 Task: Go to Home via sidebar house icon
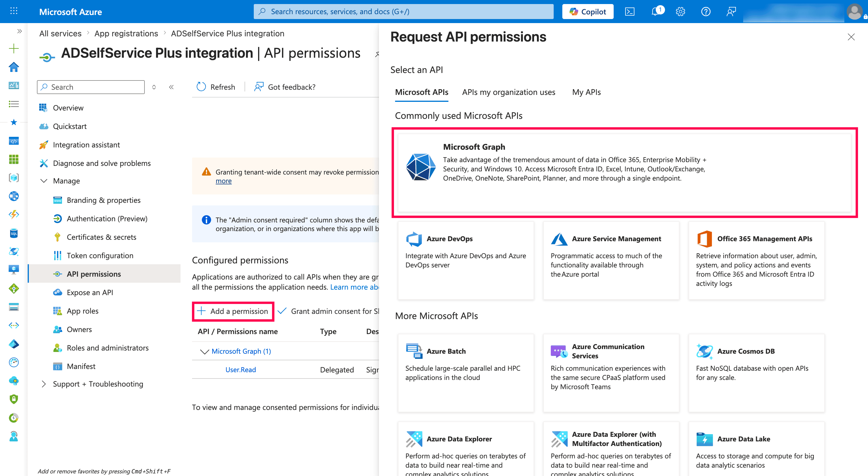[14, 67]
